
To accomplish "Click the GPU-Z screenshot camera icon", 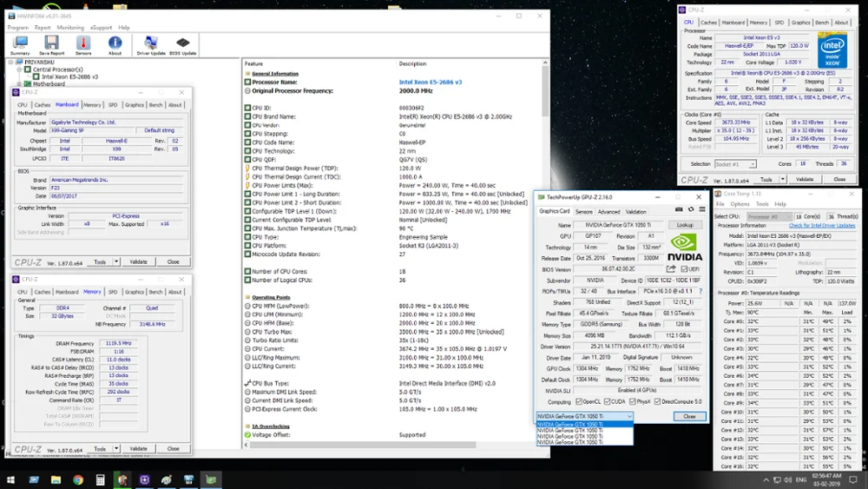I will pyautogui.click(x=679, y=209).
